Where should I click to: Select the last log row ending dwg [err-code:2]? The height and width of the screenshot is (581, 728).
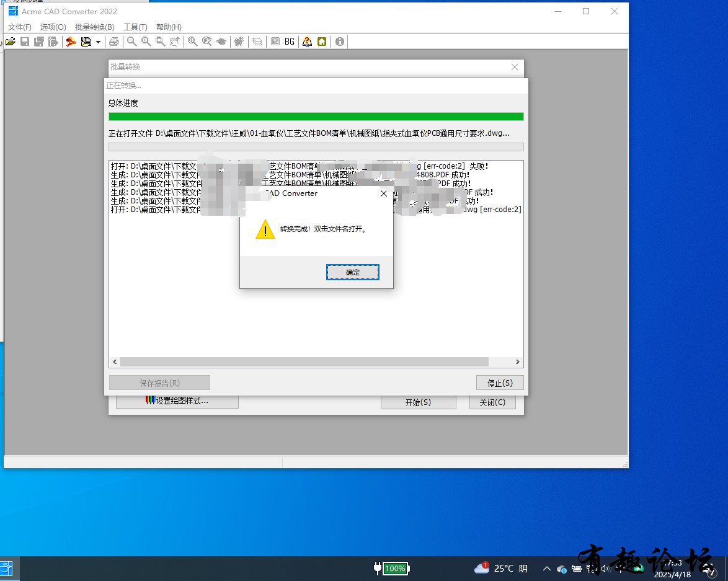[316, 210]
